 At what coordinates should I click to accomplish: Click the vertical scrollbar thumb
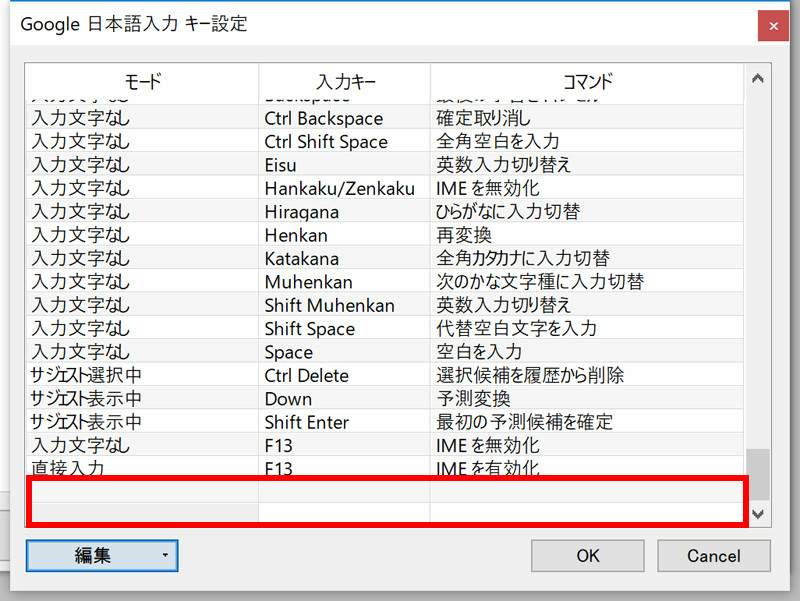[x=758, y=474]
